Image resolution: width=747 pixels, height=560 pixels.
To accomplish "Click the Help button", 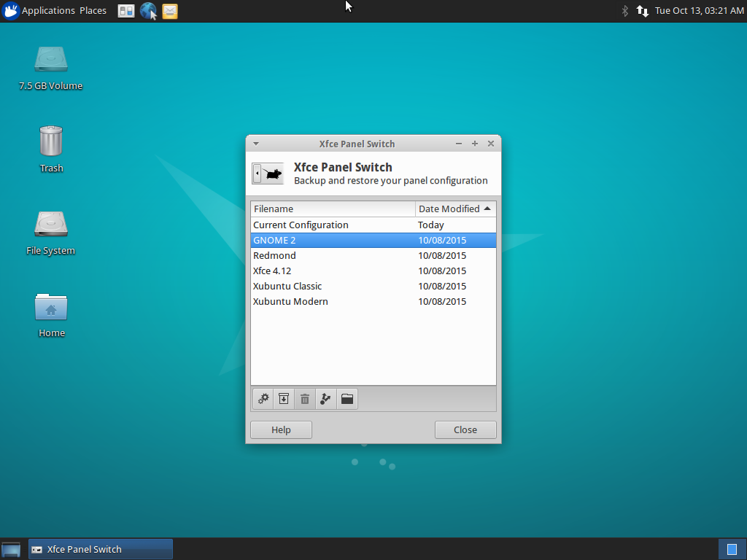I will tap(281, 429).
